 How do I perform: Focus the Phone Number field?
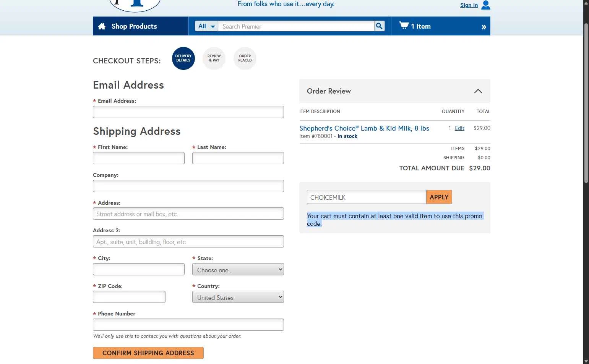(188, 325)
